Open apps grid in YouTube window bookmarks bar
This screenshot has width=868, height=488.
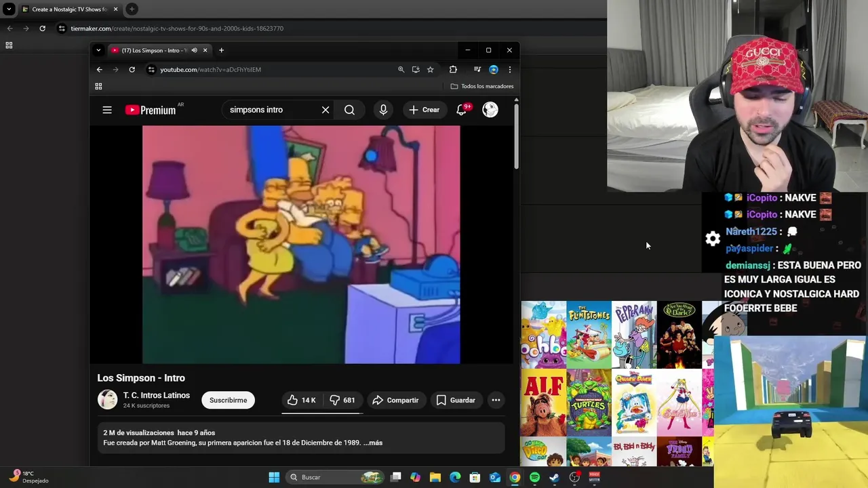(x=98, y=86)
